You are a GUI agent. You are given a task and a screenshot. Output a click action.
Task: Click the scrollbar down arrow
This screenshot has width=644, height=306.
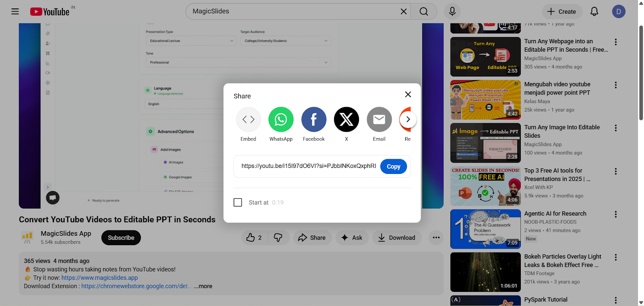[641, 303]
